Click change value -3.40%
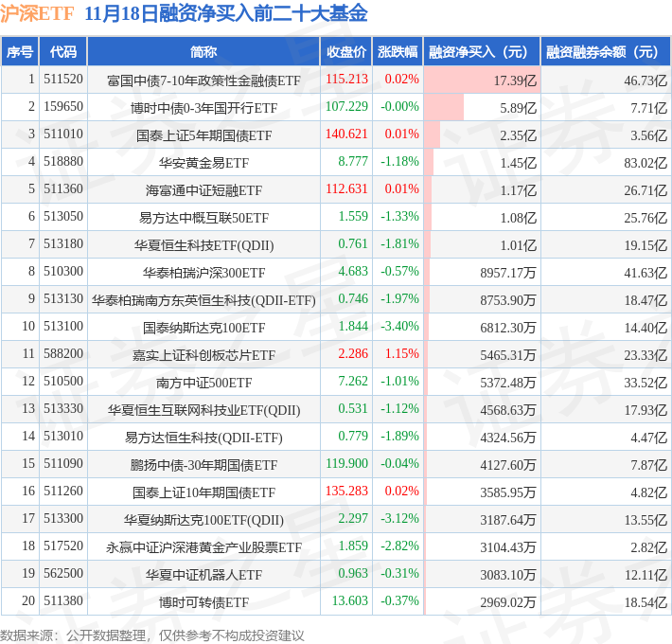This screenshot has height=644, width=672. point(399,326)
